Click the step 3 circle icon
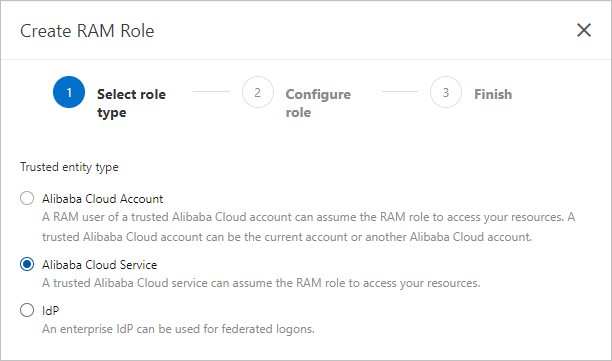 (446, 92)
